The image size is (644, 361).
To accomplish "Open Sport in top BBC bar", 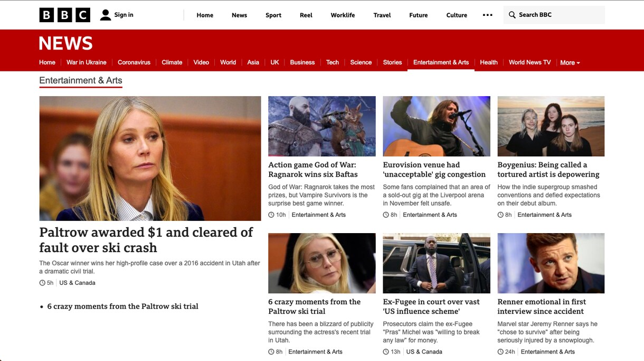I will pyautogui.click(x=273, y=15).
